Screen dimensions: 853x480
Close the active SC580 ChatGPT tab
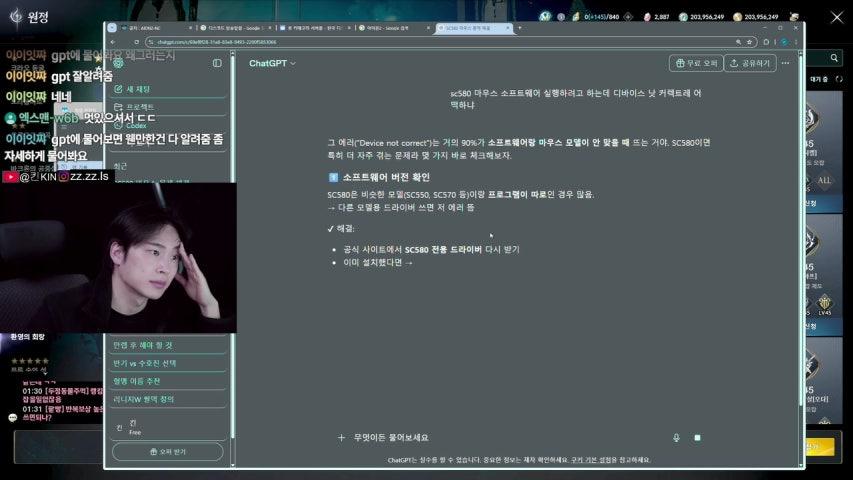click(508, 28)
